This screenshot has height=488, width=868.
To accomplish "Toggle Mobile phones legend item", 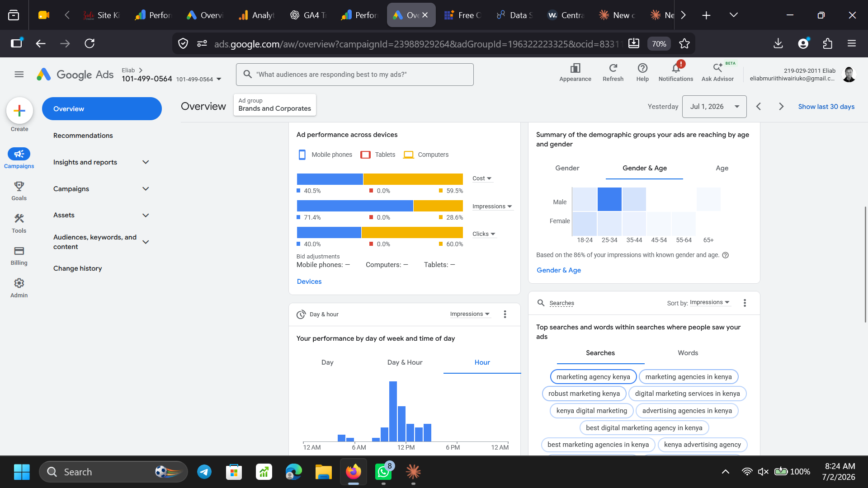I will coord(325,155).
